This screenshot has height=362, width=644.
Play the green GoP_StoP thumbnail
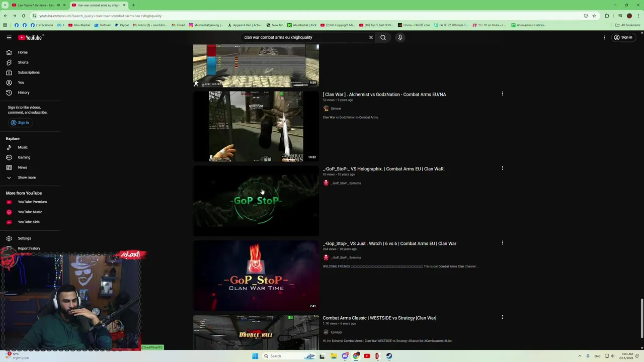[x=256, y=201]
